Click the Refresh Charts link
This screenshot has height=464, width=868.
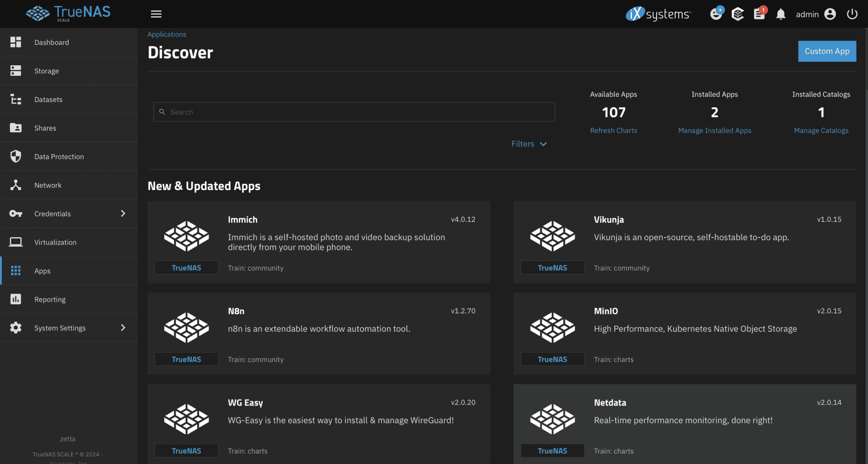pos(613,131)
